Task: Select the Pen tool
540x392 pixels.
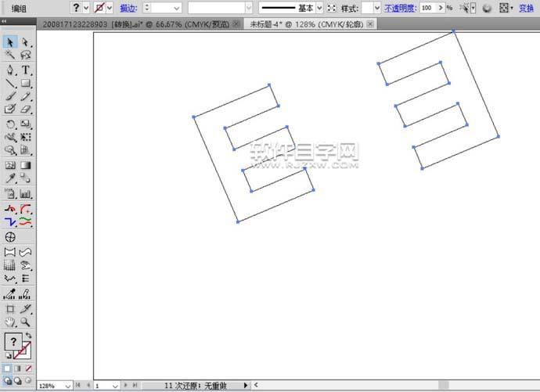Action: pyautogui.click(x=10, y=70)
